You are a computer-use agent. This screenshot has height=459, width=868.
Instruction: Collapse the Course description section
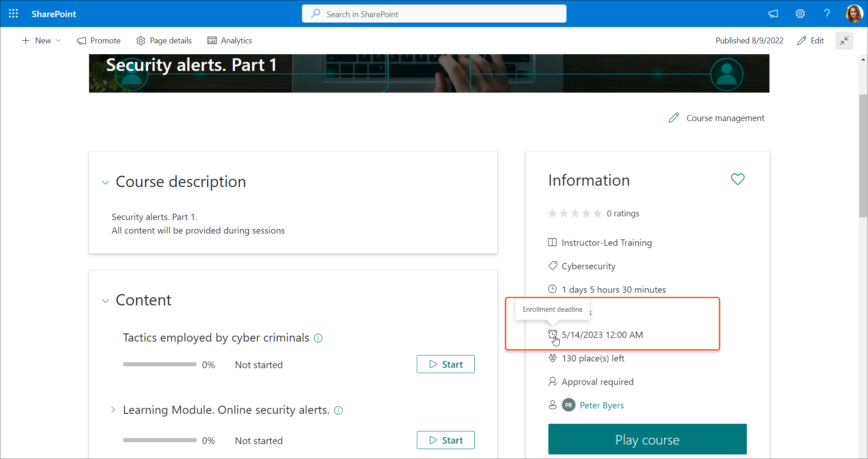pyautogui.click(x=105, y=183)
